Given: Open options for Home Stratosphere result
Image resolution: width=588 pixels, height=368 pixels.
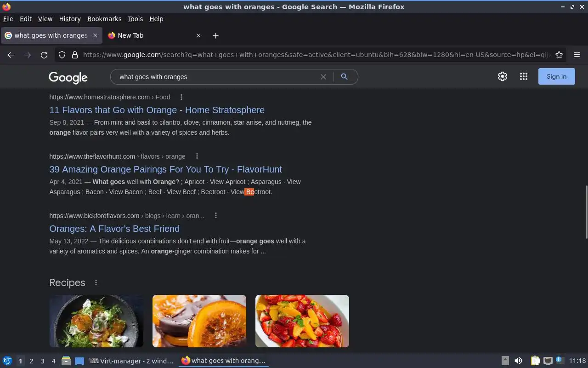Looking at the screenshot, I should tap(181, 97).
